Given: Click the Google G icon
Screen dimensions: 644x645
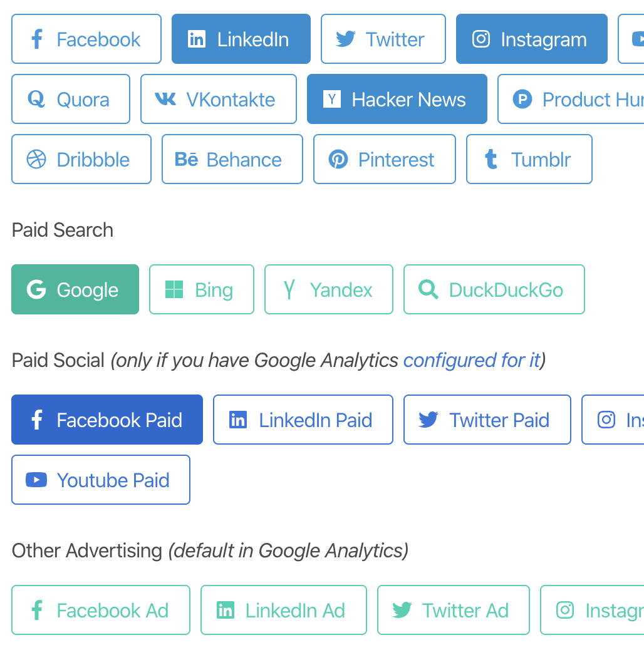Looking at the screenshot, I should coord(37,289).
